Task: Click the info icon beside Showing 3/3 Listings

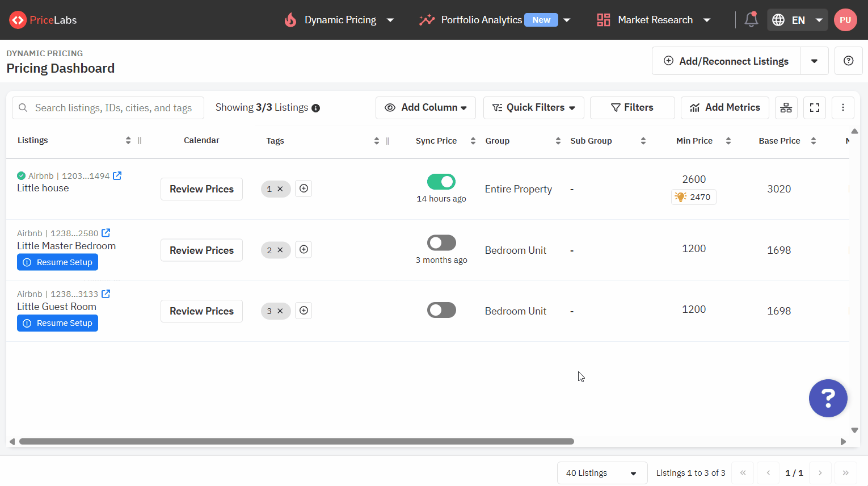Action: click(x=316, y=108)
